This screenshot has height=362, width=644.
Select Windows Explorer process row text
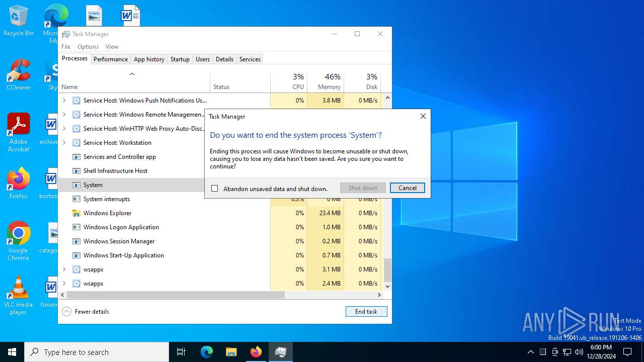[x=108, y=213]
